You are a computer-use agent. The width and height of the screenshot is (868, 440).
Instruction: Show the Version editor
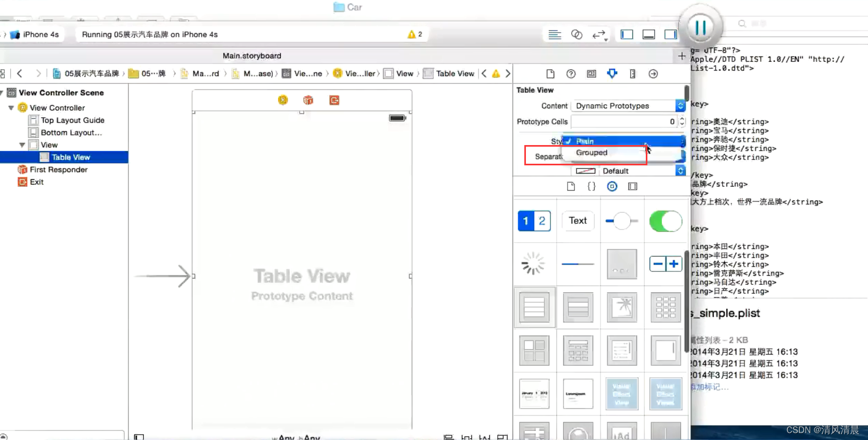click(x=599, y=35)
